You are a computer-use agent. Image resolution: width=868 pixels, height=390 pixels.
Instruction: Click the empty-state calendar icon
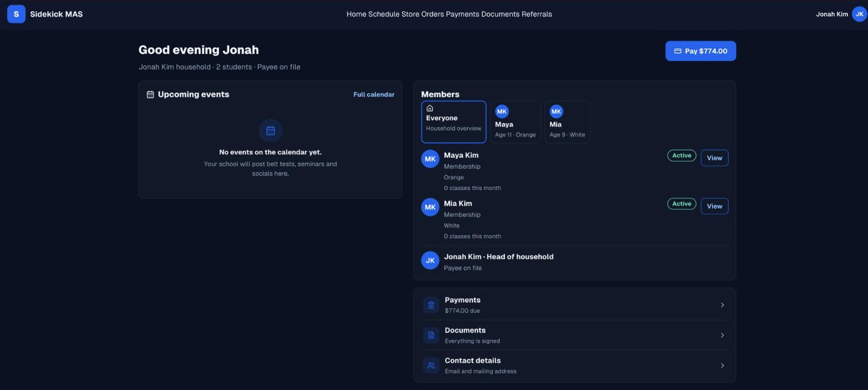[x=271, y=131]
